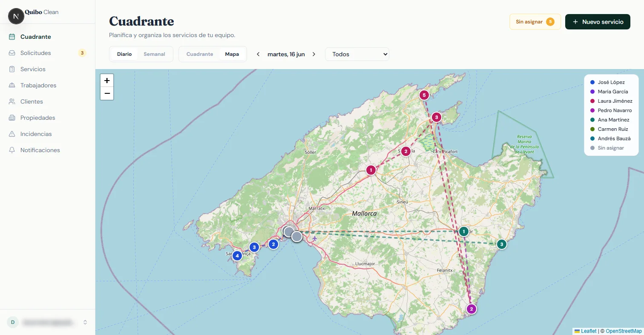Click the Clientes people icon
This screenshot has height=335, width=644.
12,101
